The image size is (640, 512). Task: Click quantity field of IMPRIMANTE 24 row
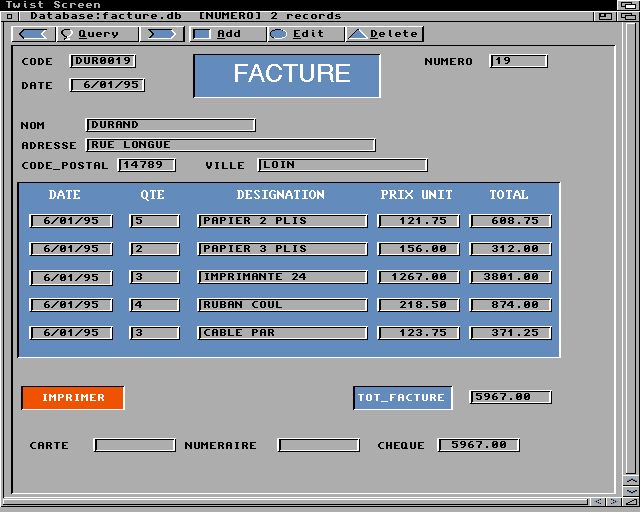click(155, 277)
